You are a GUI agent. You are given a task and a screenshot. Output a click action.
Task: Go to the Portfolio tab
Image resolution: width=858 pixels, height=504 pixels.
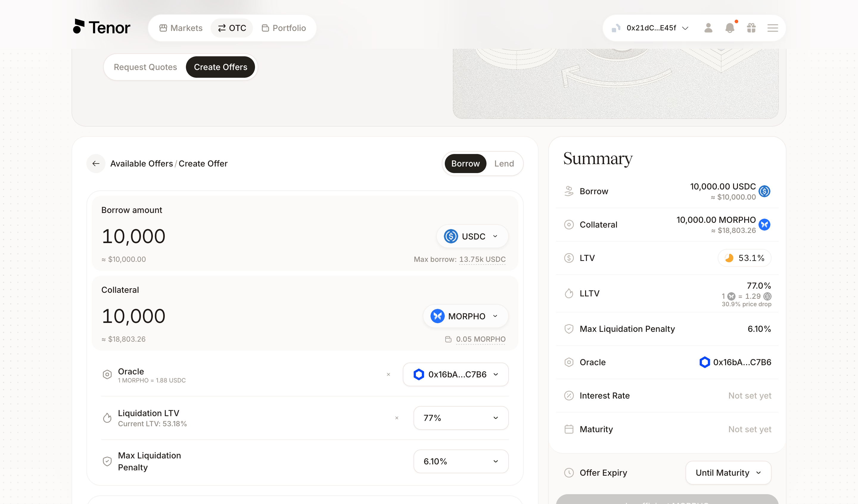point(284,28)
